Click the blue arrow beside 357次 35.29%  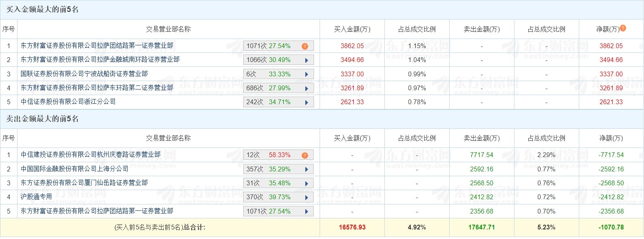(306, 169)
